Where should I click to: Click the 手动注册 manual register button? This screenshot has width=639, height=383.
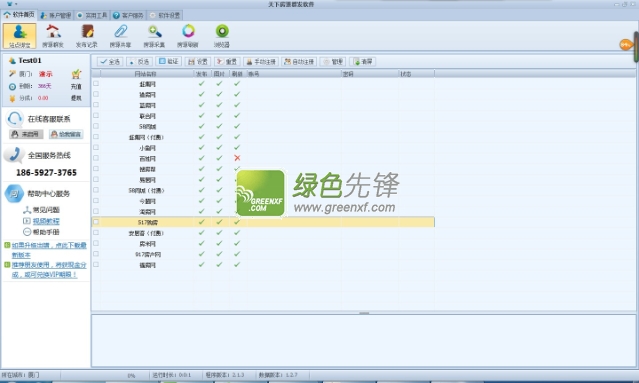coord(261,62)
